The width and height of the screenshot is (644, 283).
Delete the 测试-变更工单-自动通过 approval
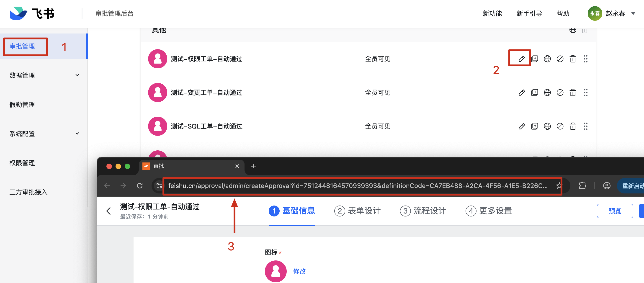572,93
